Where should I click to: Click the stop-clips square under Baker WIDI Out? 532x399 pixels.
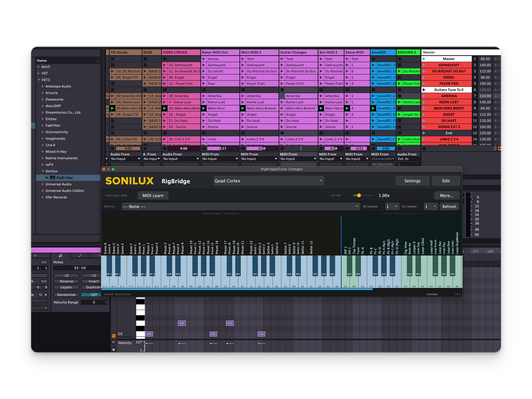[x=204, y=149]
